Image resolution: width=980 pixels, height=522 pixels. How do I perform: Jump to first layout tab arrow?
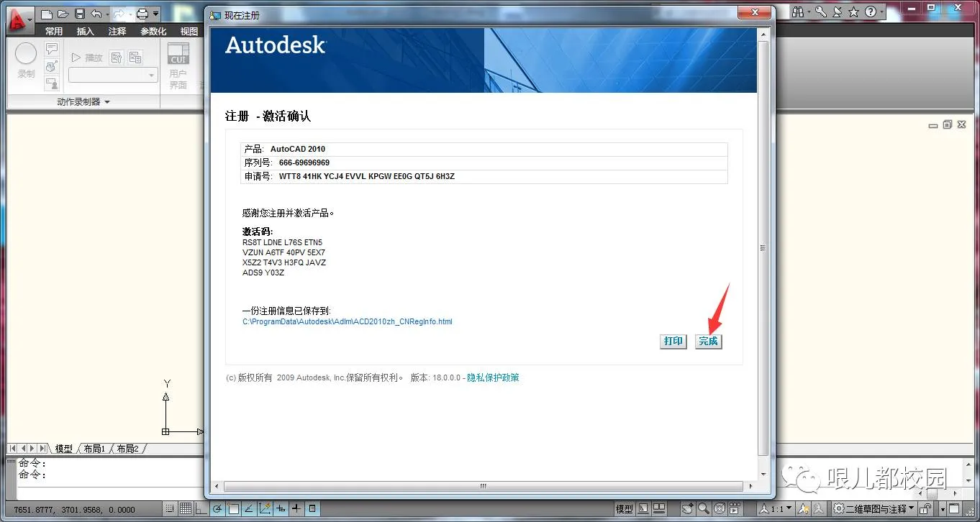point(13,448)
